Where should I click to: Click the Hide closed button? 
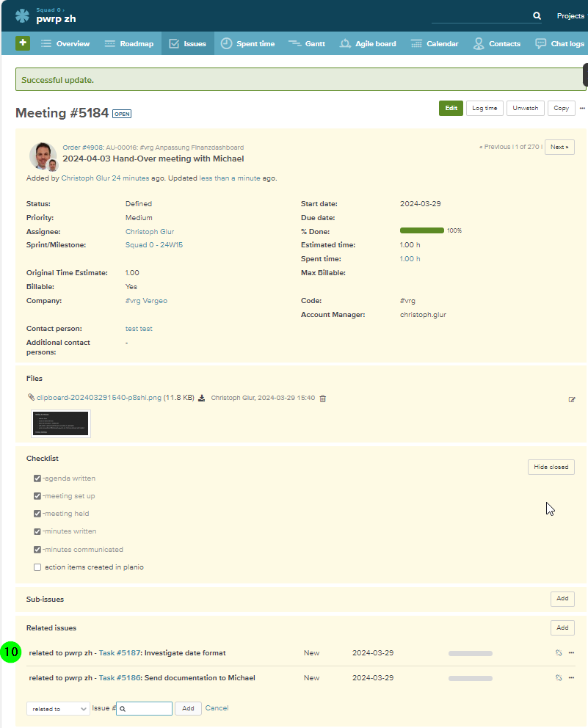pos(551,467)
